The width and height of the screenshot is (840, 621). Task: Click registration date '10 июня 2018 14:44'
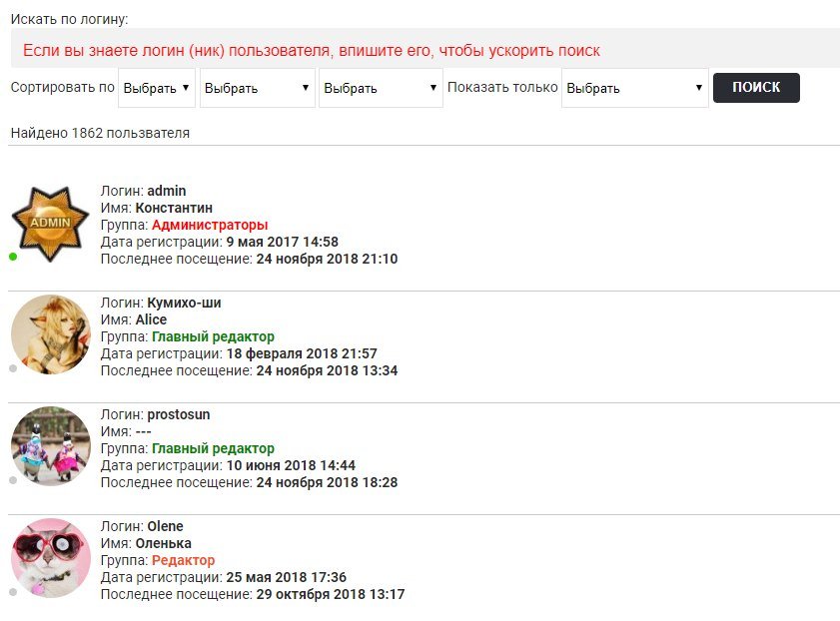[x=291, y=465]
